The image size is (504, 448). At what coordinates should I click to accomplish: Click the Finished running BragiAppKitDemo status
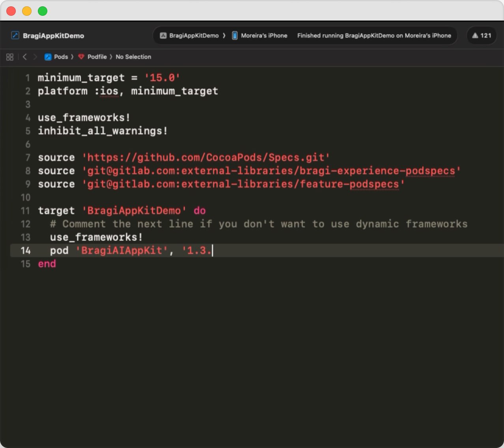click(x=374, y=35)
